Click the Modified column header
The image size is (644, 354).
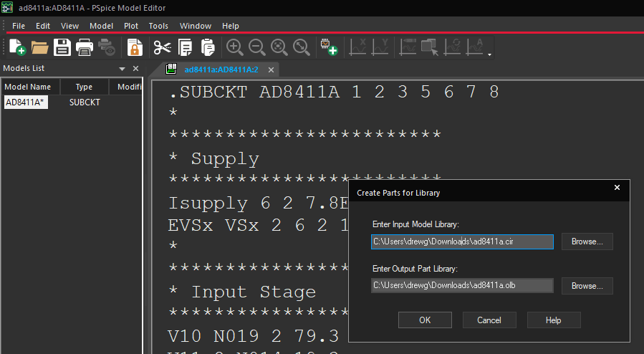tap(126, 87)
